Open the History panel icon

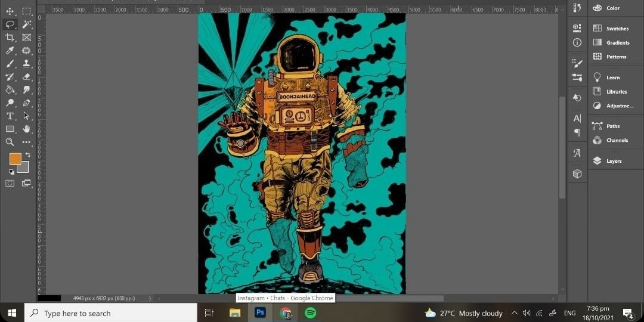tap(577, 7)
